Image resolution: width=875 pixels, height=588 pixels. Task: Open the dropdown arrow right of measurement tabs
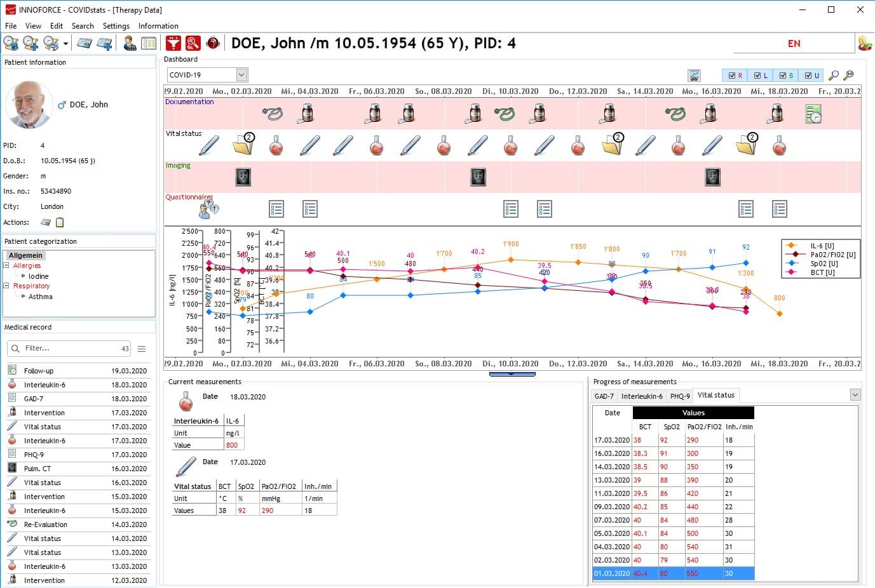tap(855, 395)
